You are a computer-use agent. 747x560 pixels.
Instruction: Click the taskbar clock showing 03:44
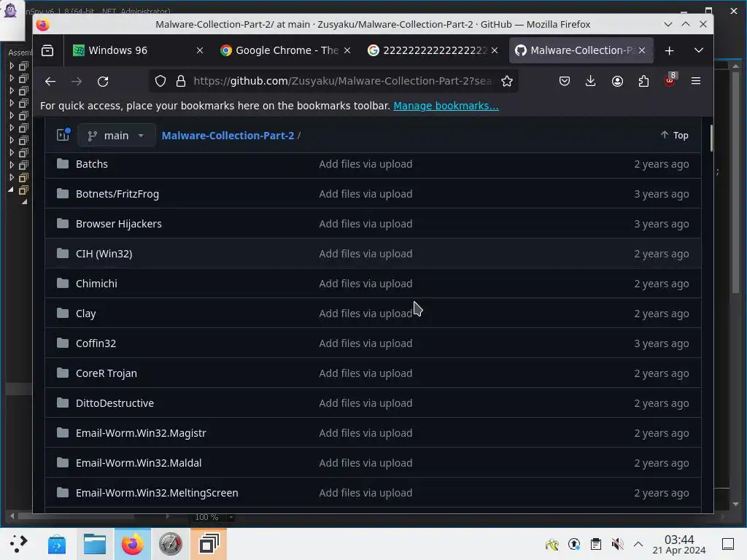(x=679, y=544)
